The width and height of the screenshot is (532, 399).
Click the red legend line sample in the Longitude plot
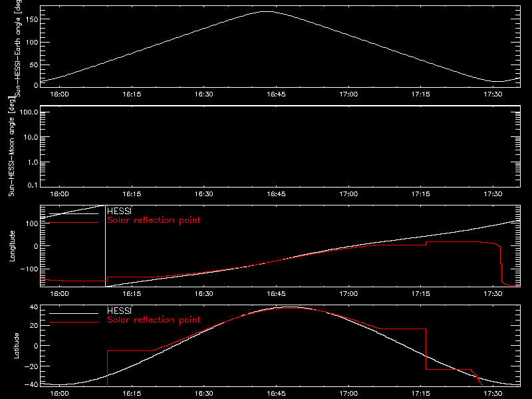point(74,223)
